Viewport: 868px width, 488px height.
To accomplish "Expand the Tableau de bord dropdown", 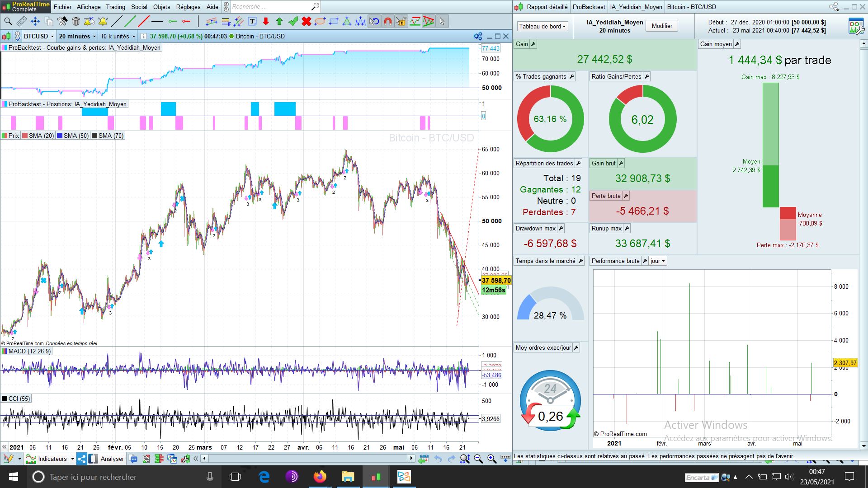I will tap(542, 26).
